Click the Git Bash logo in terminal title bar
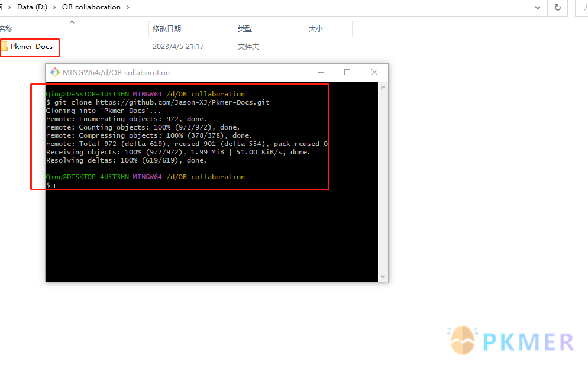The image size is (588, 372). [55, 72]
